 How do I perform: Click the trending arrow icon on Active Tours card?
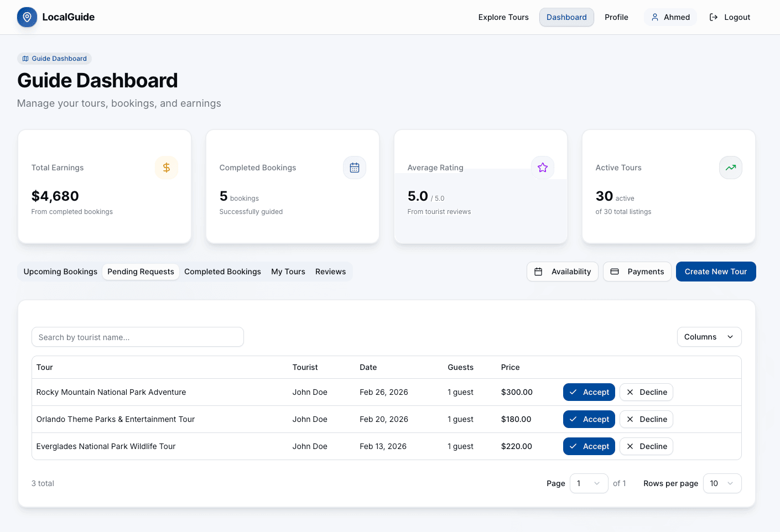click(730, 168)
